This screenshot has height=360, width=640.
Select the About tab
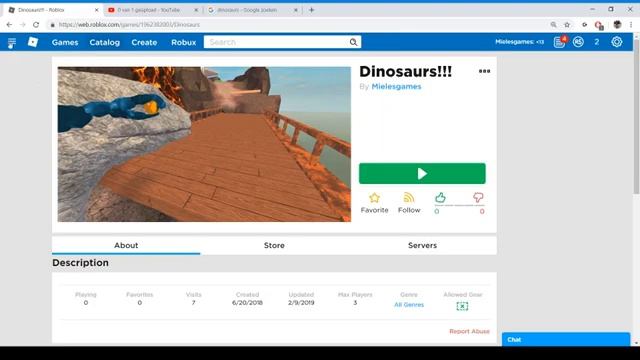(126, 245)
